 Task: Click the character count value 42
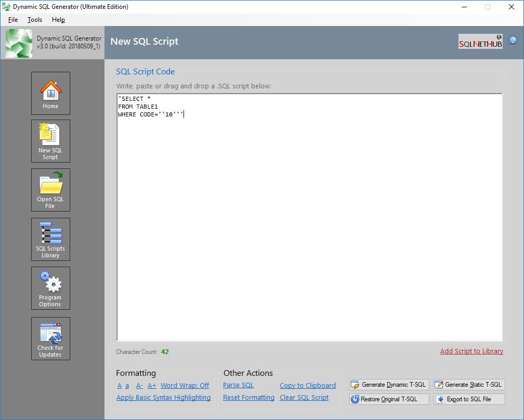coord(165,352)
